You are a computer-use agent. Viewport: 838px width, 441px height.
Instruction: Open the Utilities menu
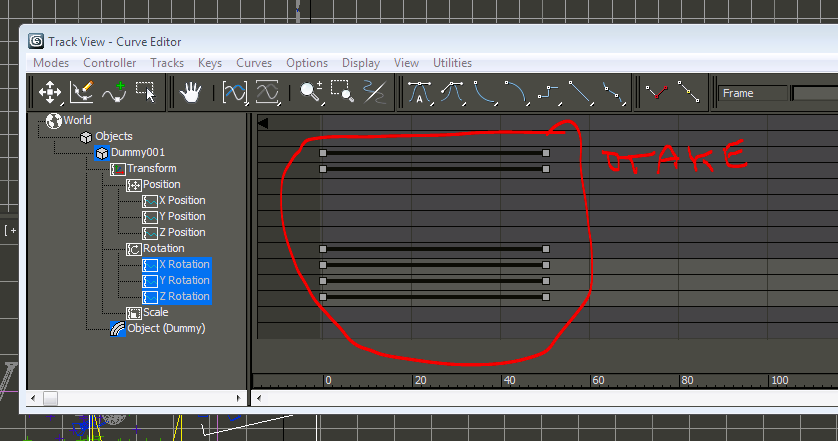452,63
